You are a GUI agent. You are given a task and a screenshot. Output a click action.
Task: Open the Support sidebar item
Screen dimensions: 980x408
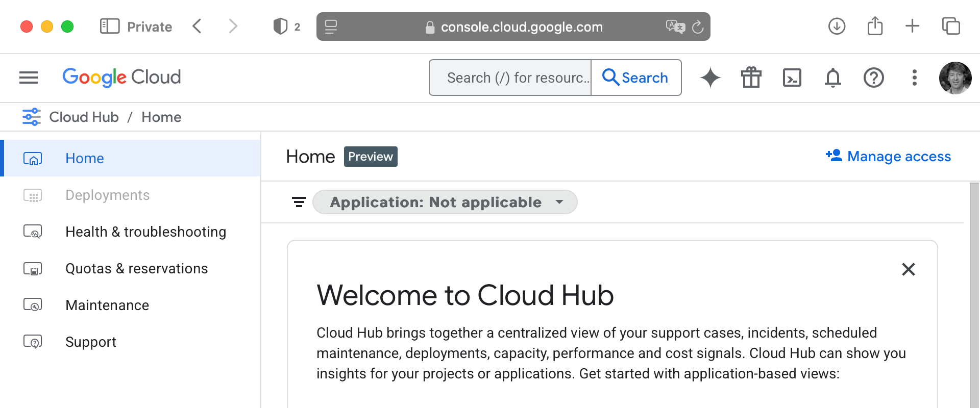pyautogui.click(x=91, y=342)
